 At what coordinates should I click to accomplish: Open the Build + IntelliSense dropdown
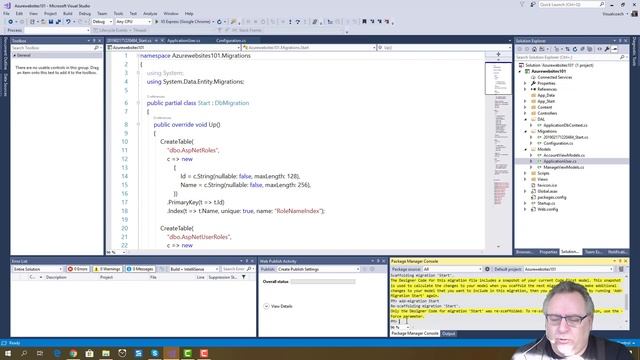[194, 269]
